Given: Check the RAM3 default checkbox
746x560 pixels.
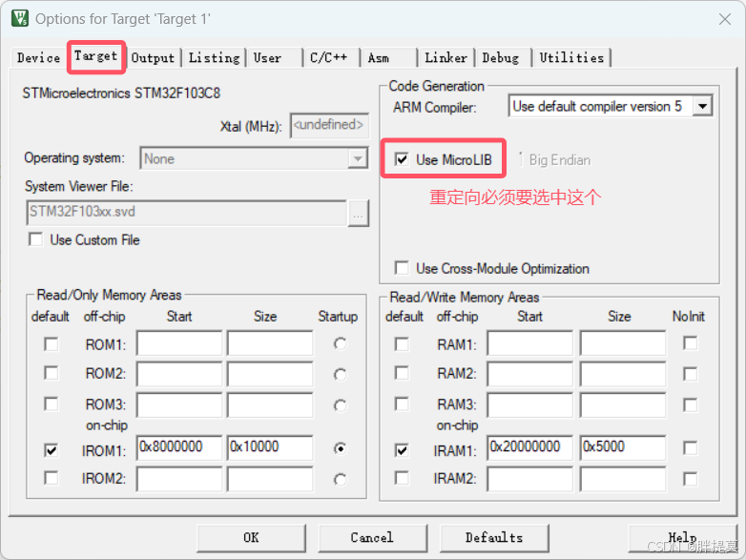Looking at the screenshot, I should coord(402,404).
